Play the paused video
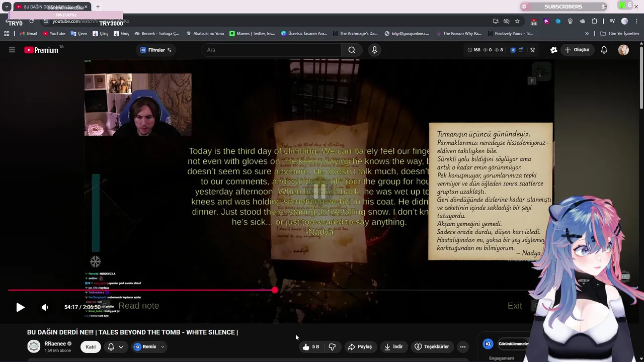 pyautogui.click(x=20, y=307)
